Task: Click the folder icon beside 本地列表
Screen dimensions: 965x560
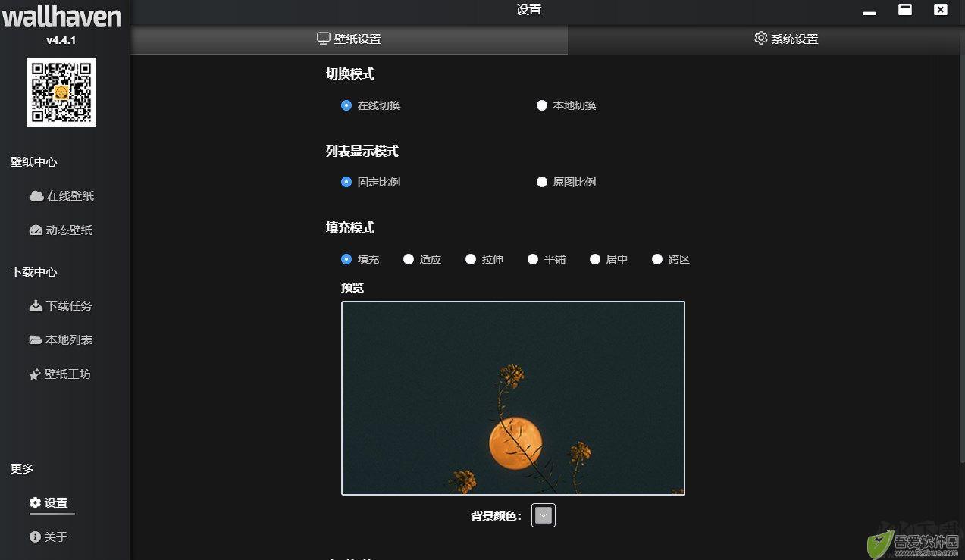Action: 36,340
